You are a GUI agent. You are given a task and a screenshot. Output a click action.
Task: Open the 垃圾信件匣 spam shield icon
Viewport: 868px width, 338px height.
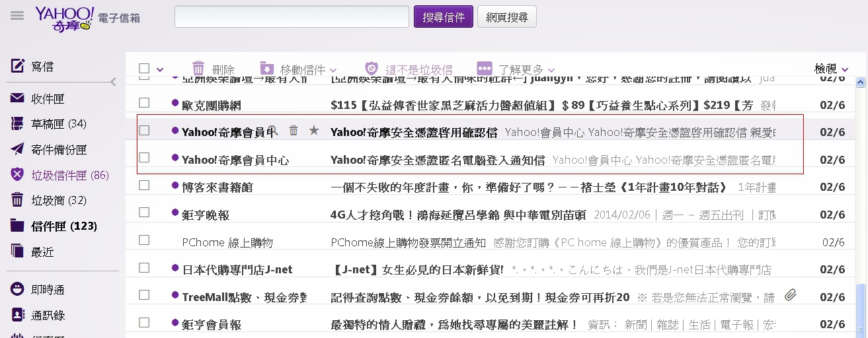pos(18,174)
